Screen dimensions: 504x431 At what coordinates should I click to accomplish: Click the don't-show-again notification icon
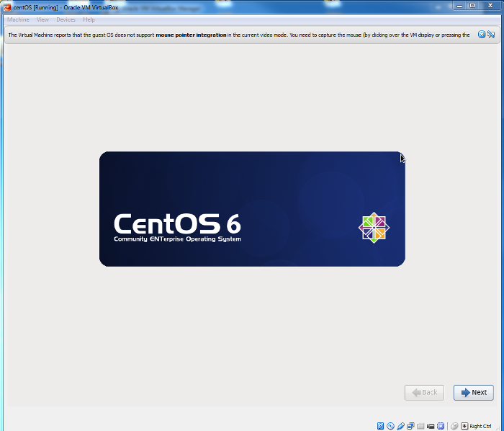[491, 35]
